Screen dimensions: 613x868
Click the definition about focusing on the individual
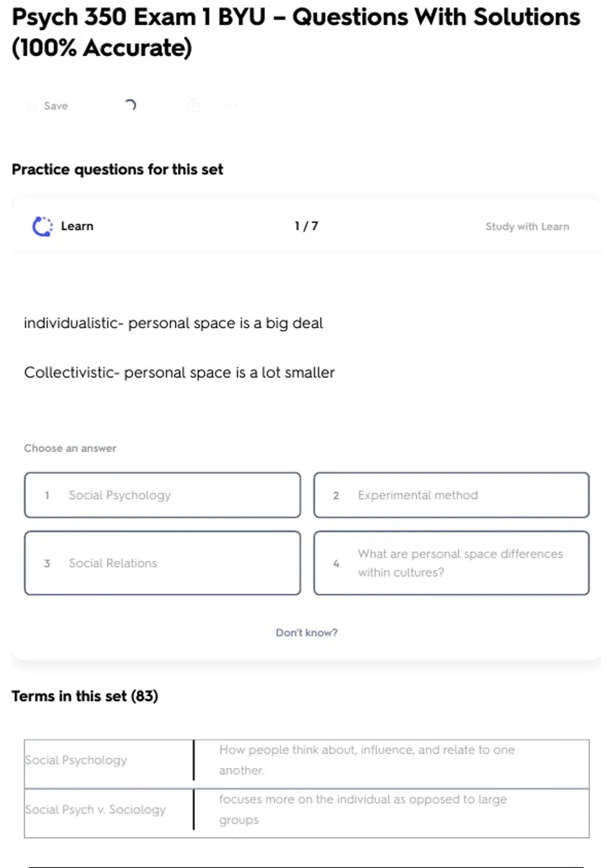[363, 809]
